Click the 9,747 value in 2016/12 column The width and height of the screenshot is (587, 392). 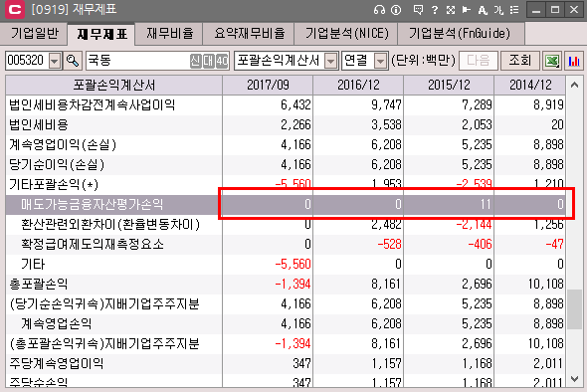pyautogui.click(x=386, y=104)
